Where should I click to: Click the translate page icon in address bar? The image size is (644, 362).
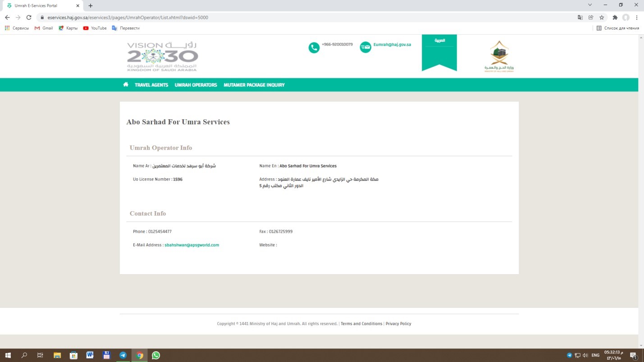(x=580, y=18)
